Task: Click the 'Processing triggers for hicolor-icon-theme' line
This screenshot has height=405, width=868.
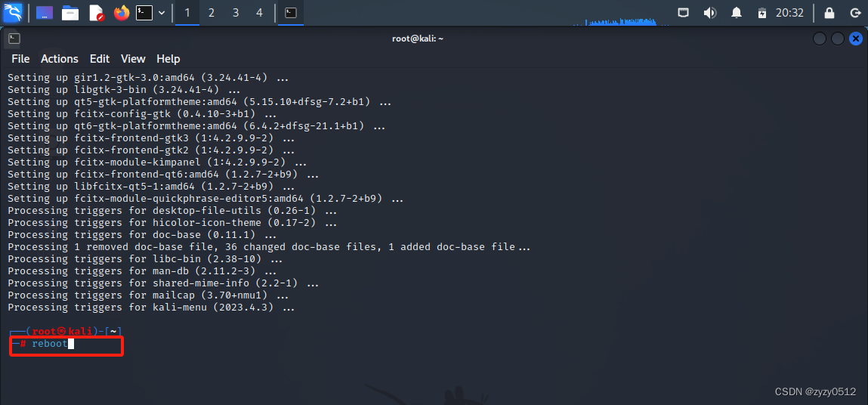Action: click(172, 223)
